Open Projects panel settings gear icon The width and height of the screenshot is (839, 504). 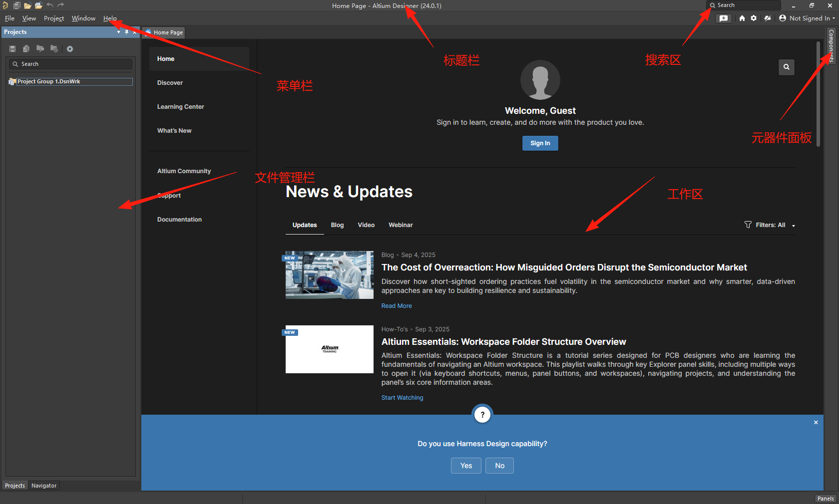click(70, 49)
